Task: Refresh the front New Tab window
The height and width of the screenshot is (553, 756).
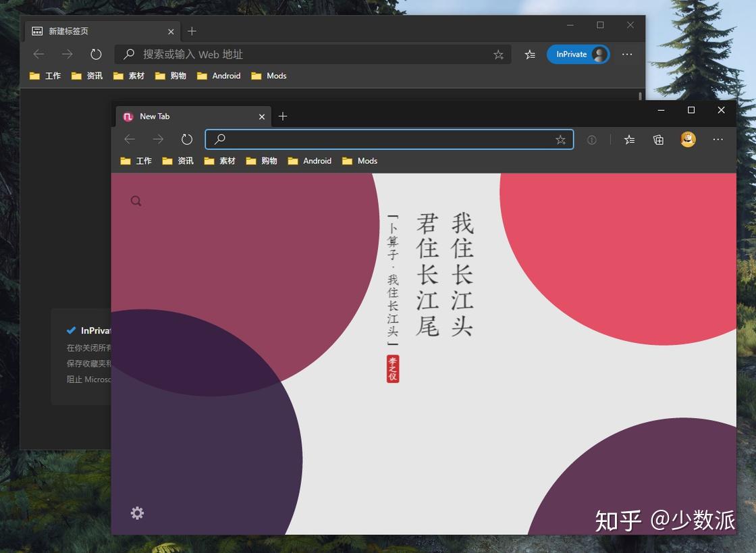Action: 186,139
